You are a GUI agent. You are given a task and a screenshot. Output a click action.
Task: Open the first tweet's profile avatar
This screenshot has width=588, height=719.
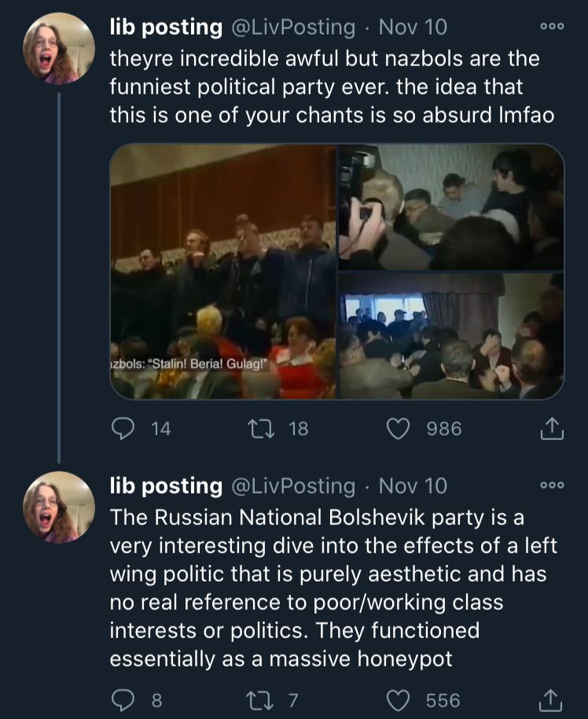click(x=59, y=49)
